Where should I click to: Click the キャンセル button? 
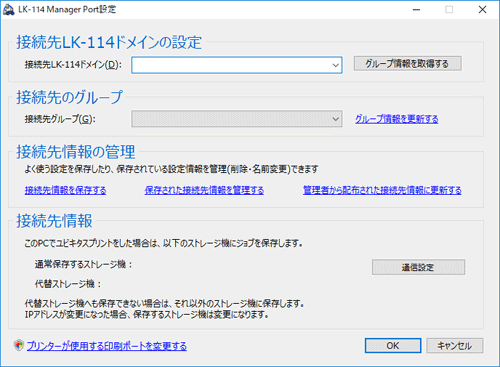[454, 346]
